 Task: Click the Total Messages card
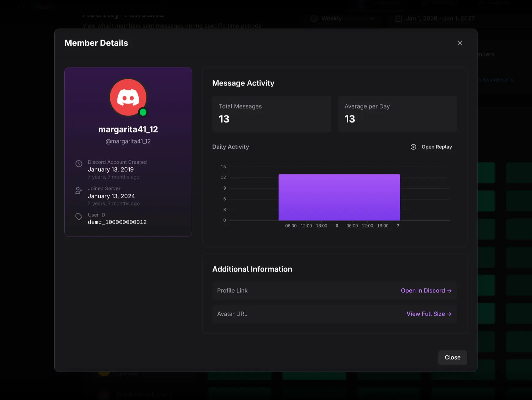(x=272, y=114)
